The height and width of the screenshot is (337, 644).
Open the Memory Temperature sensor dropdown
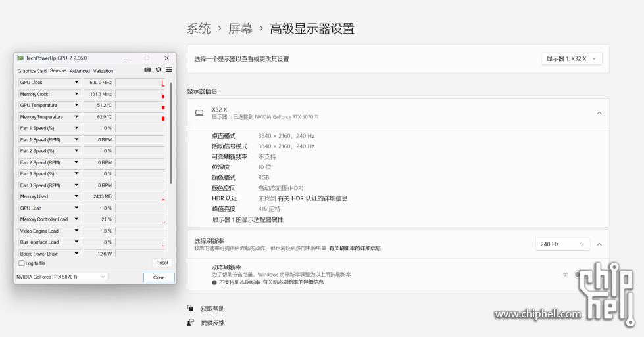76,117
